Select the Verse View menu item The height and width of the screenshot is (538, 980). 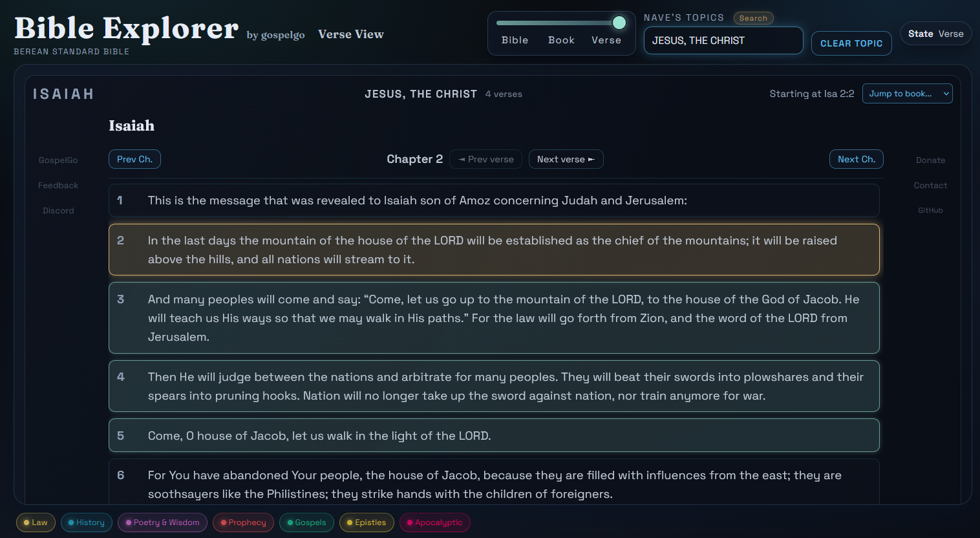[351, 34]
